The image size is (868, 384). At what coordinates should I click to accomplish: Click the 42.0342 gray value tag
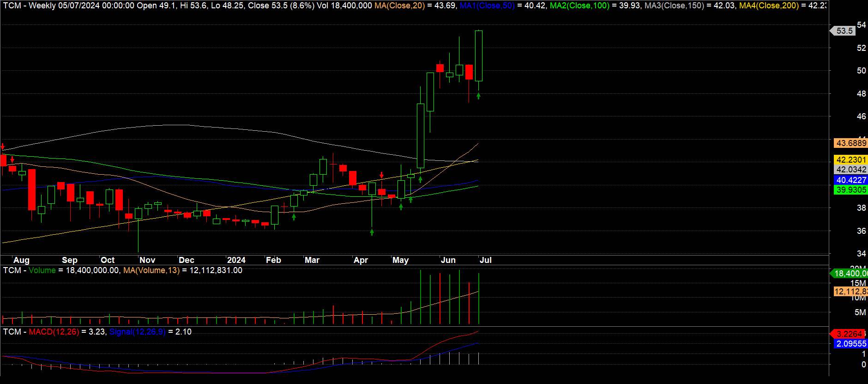[x=851, y=170]
